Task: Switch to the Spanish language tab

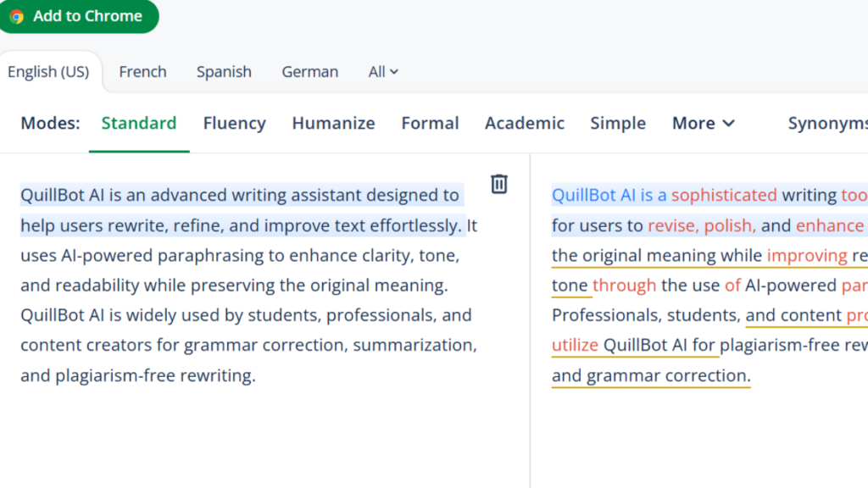Action: point(223,72)
